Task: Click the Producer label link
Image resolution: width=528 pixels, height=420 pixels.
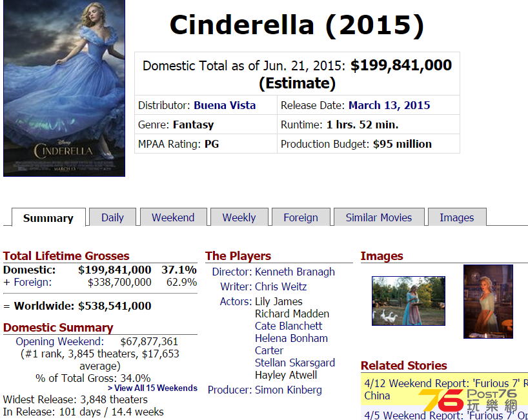Action: coord(230,390)
